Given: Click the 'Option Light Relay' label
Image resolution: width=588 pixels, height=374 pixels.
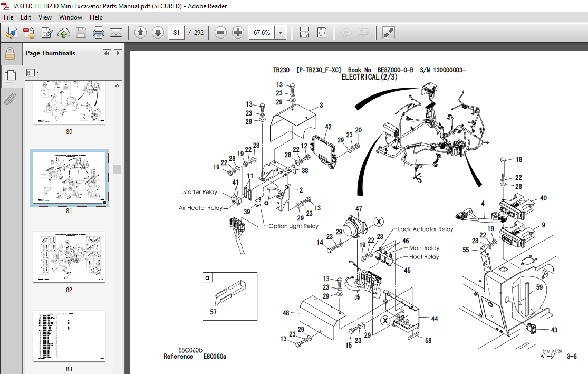Looking at the screenshot, I should (293, 226).
